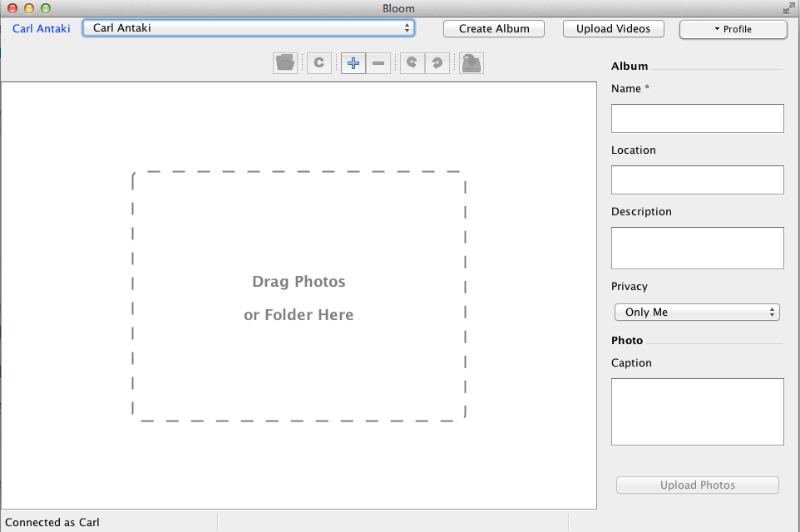Click the open folder toolbar icon
This screenshot has height=532, width=800.
(x=285, y=62)
